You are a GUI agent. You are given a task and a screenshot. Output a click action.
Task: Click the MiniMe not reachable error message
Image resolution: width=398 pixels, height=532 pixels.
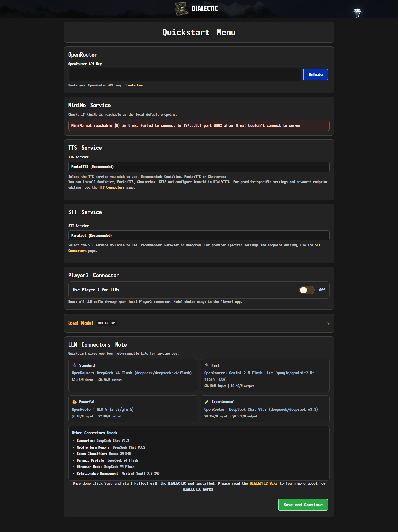[199, 125]
